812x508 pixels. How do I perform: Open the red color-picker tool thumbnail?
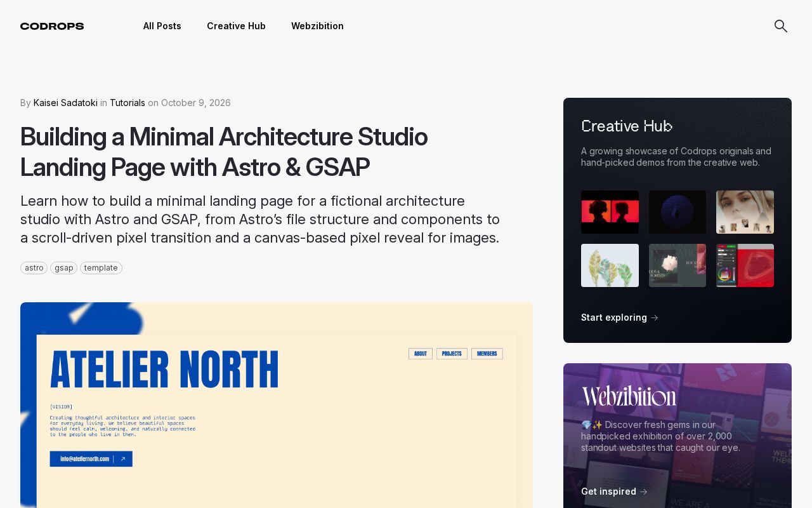point(745,265)
